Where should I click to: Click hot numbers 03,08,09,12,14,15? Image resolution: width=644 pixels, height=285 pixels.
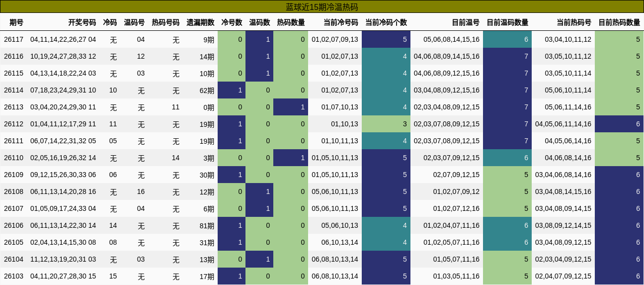[563, 225]
